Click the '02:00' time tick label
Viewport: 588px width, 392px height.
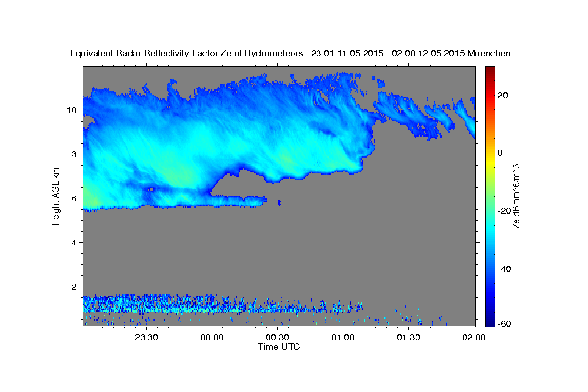pyautogui.click(x=474, y=337)
